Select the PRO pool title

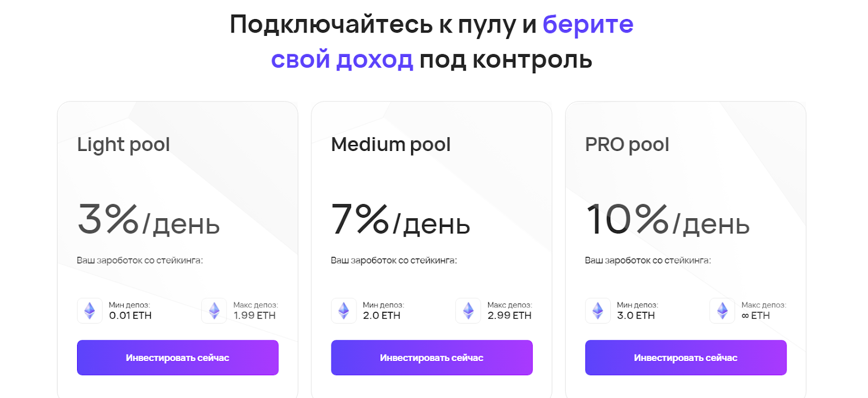click(627, 144)
